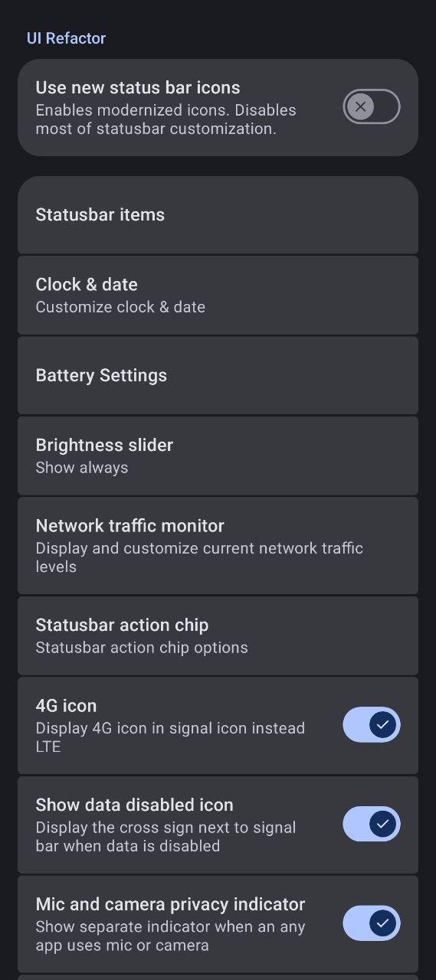Image resolution: width=436 pixels, height=980 pixels.
Task: Click 'Statusbar action chip options' subtitle text
Action: (142, 648)
